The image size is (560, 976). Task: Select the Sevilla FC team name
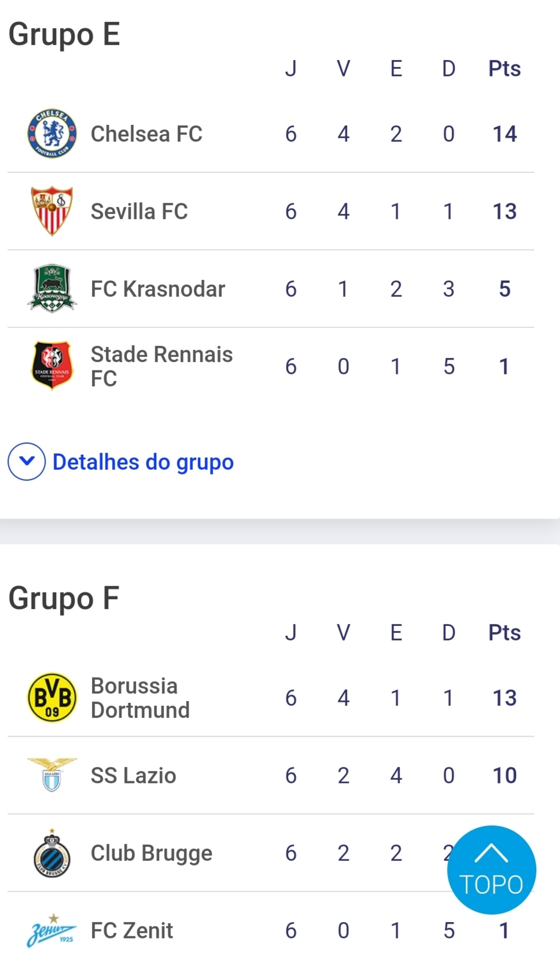(139, 212)
